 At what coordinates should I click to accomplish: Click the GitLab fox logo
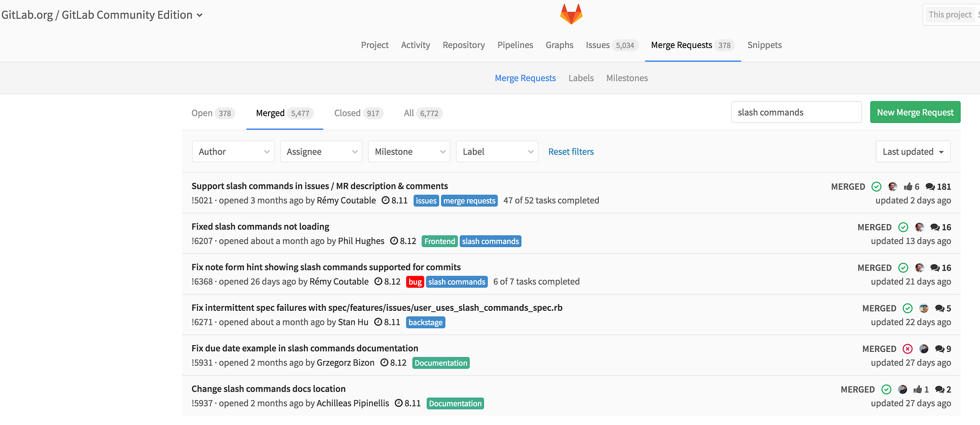point(571,14)
